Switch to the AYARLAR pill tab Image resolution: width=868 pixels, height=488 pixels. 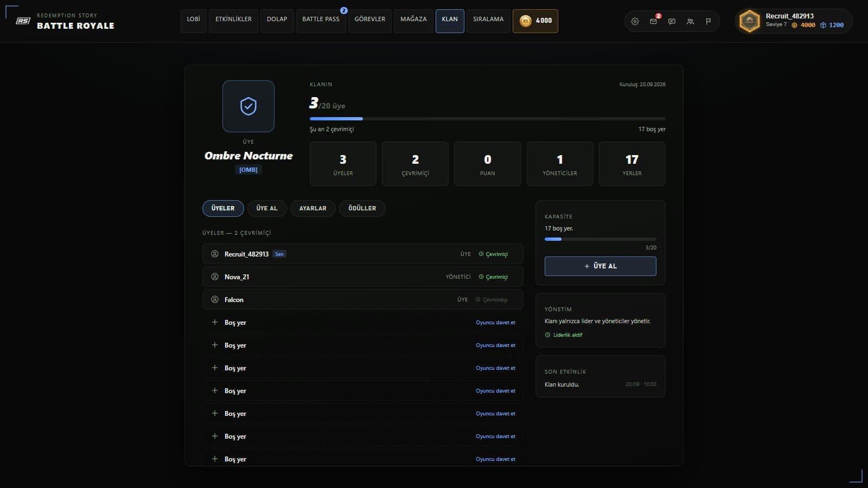coord(313,208)
